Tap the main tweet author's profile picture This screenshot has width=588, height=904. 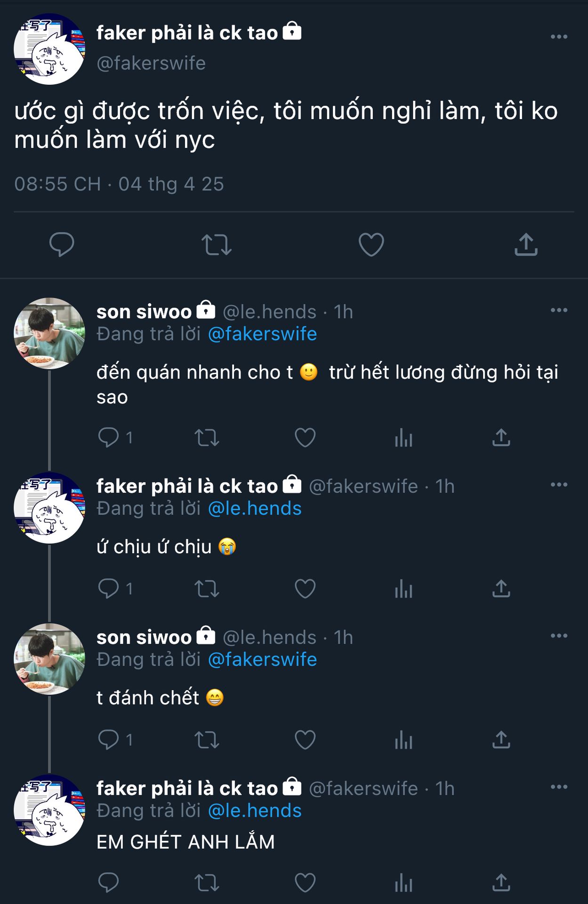(49, 49)
